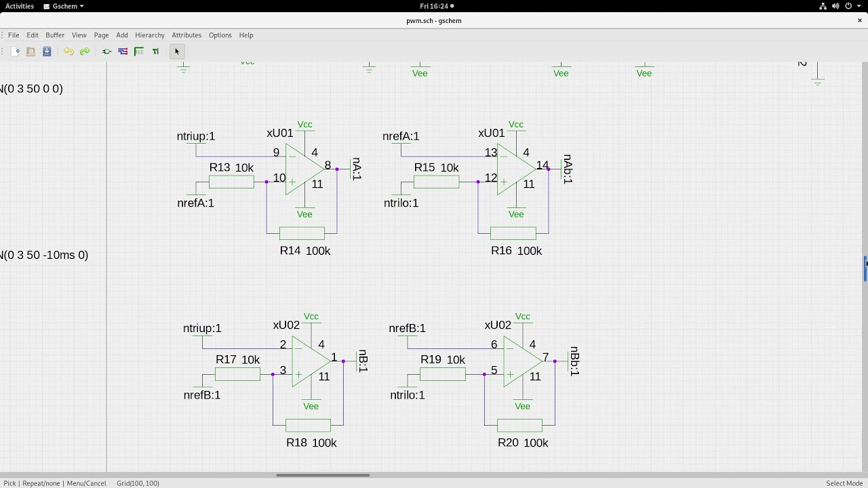This screenshot has width=868, height=488.
Task: Open the Attributes menu
Action: pos(186,35)
